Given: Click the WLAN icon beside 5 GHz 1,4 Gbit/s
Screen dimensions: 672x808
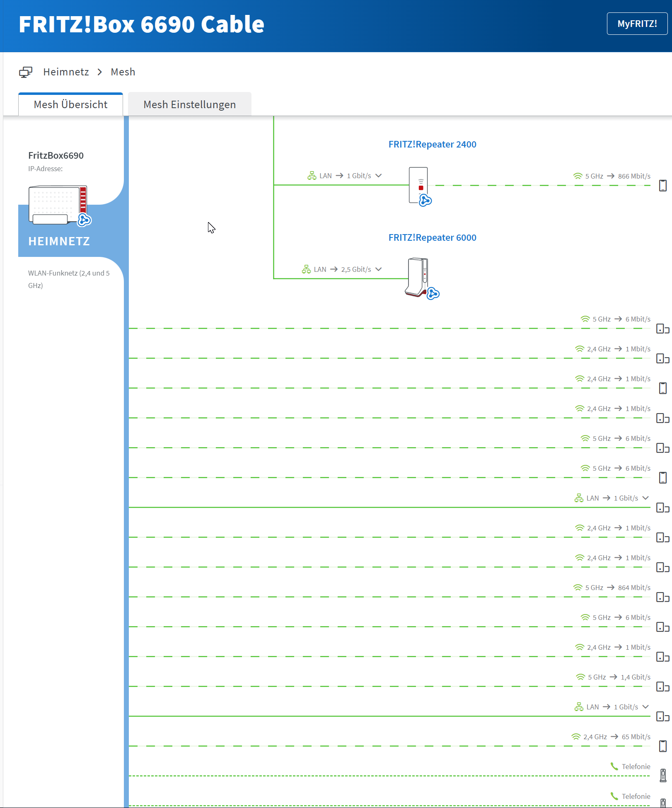Looking at the screenshot, I should [581, 677].
